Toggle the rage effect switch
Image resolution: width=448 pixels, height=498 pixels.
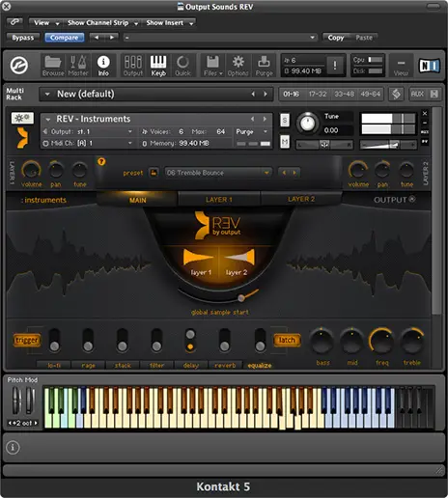(88, 340)
